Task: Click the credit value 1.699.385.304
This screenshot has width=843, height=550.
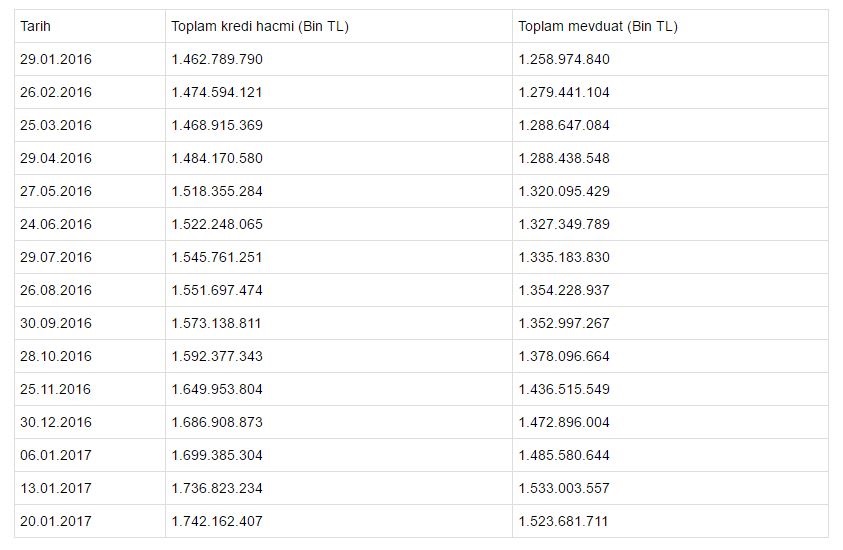Action: coord(217,456)
